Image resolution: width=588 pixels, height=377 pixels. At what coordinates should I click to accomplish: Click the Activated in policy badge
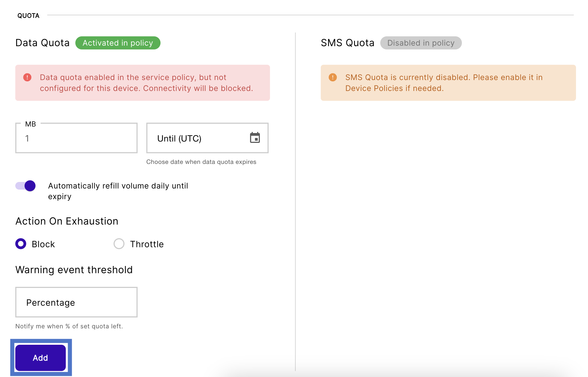[118, 43]
